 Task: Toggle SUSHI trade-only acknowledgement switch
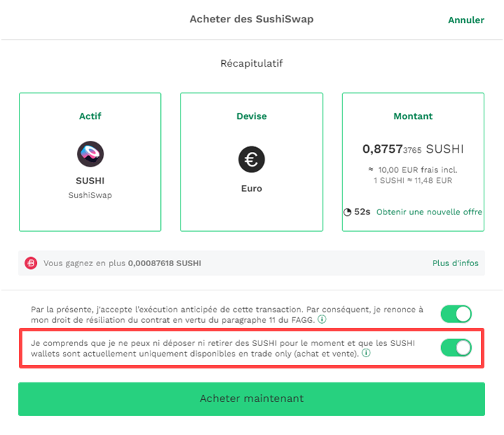(x=456, y=347)
